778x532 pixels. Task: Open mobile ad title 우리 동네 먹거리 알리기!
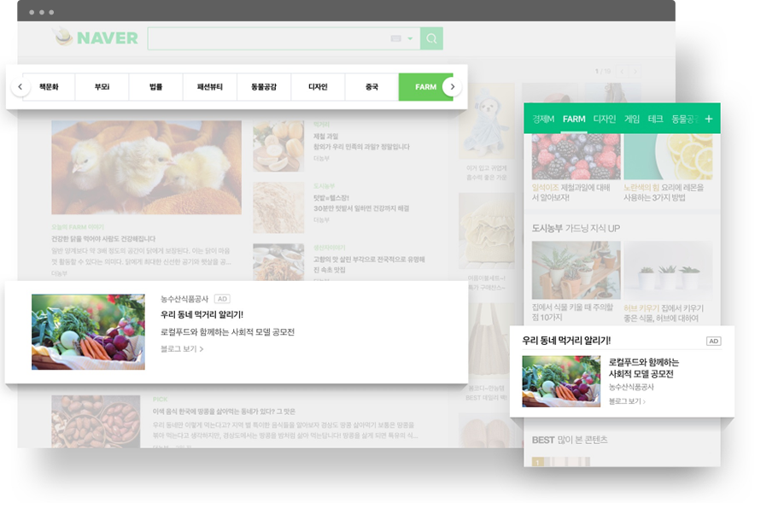point(566,341)
